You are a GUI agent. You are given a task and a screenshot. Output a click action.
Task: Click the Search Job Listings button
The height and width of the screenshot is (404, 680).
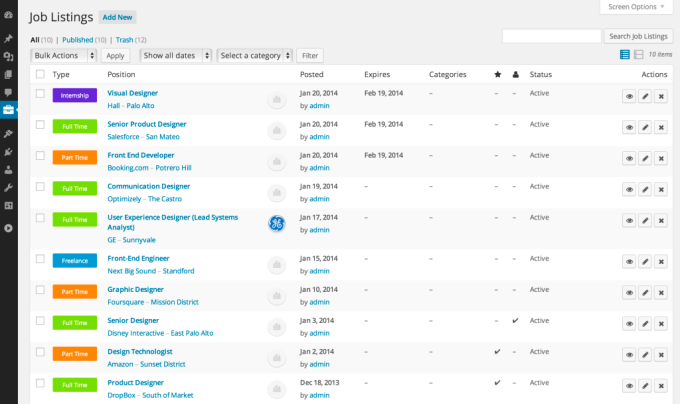[x=638, y=36]
